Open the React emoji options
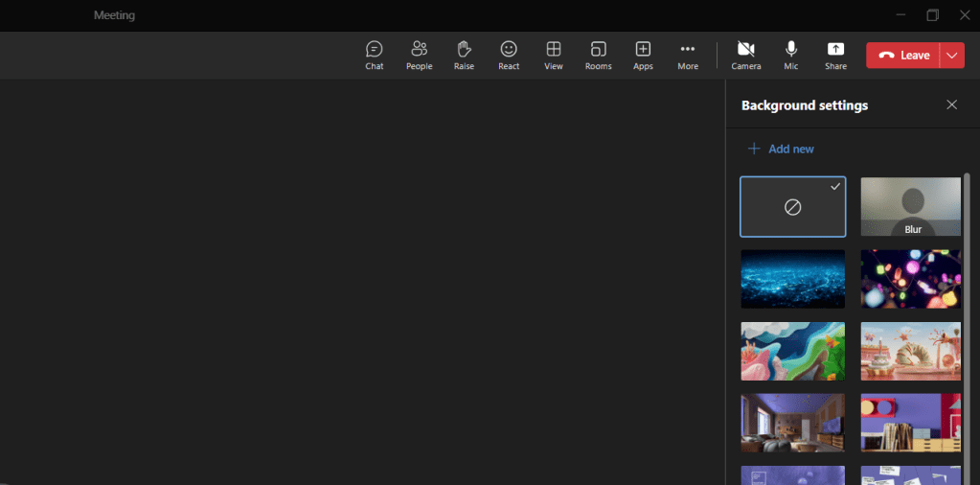Viewport: 980px width, 485px height. [x=509, y=55]
